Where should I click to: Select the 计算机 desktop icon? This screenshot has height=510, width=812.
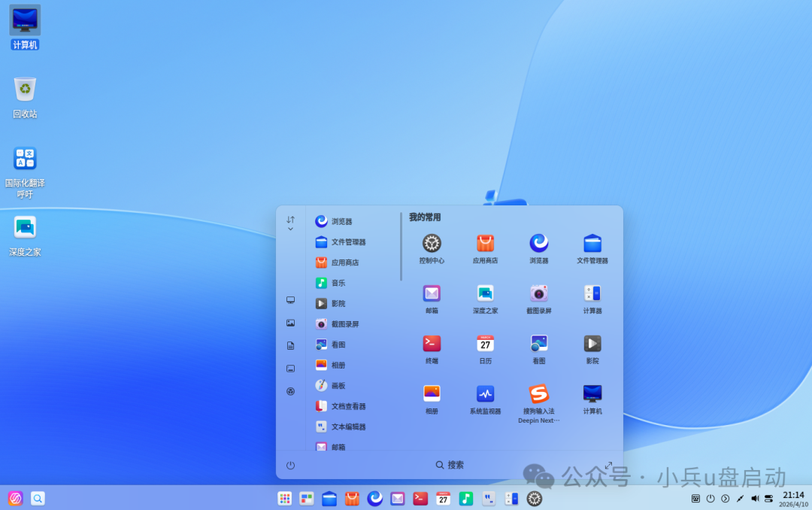point(25,28)
